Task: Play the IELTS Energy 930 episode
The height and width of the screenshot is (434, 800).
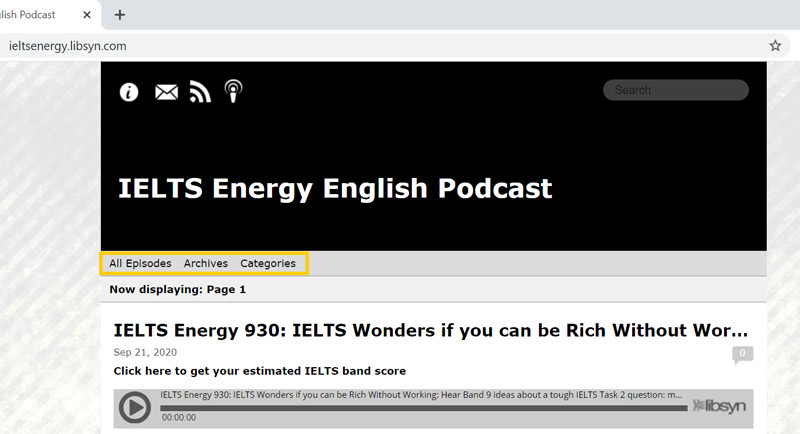Action: [135, 407]
